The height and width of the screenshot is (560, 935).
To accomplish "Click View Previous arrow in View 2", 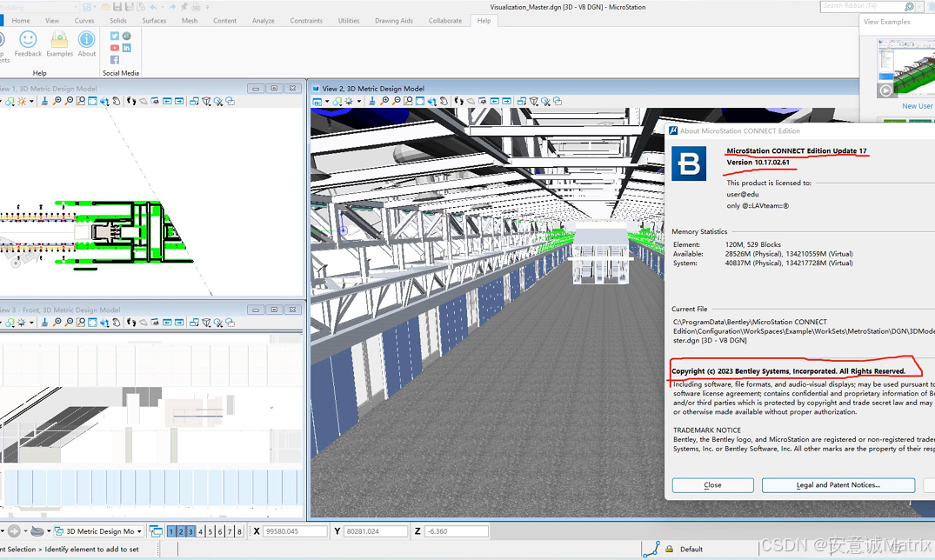I will (495, 102).
